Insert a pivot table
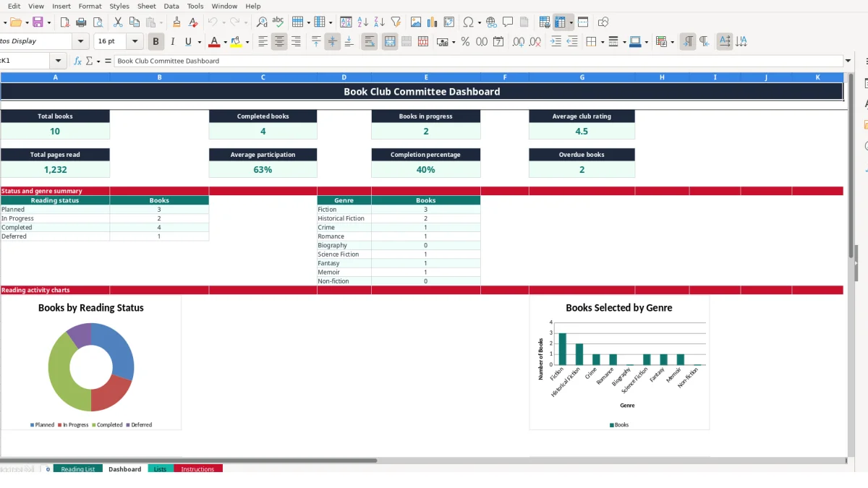The height and width of the screenshot is (488, 868). 449,22
